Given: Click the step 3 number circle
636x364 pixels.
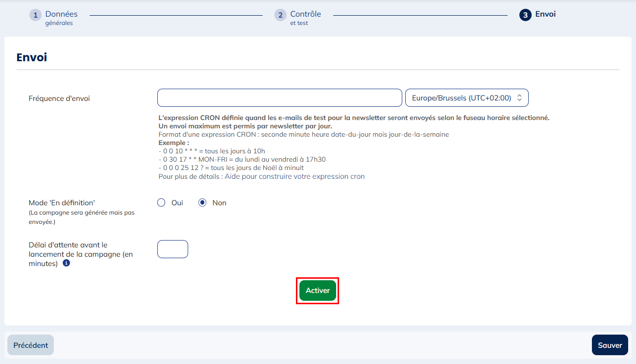Looking at the screenshot, I should point(525,15).
